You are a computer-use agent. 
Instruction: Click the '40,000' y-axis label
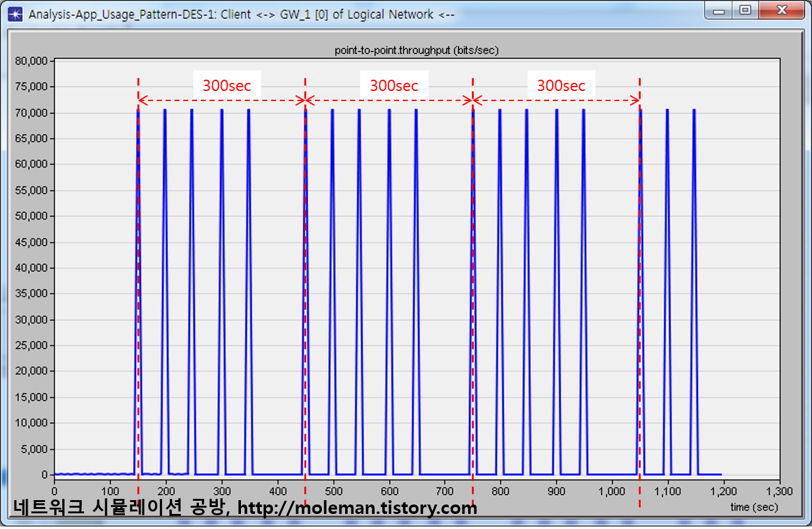pyautogui.click(x=31, y=268)
